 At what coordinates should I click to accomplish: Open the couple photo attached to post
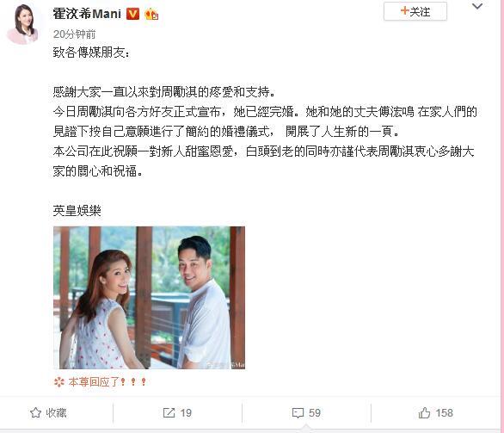click(x=149, y=298)
